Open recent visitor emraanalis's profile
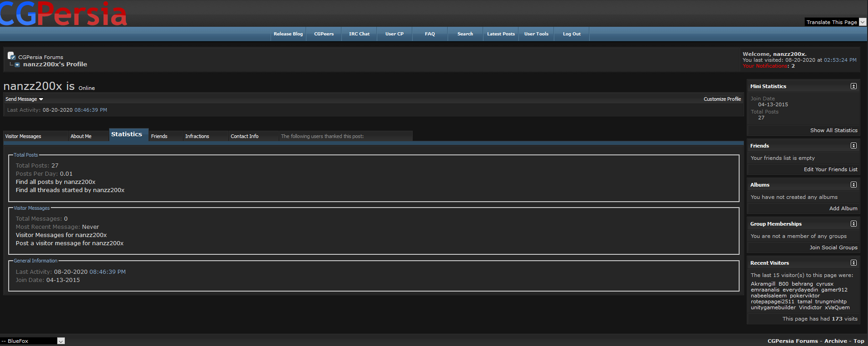This screenshot has width=868, height=346. tap(765, 290)
